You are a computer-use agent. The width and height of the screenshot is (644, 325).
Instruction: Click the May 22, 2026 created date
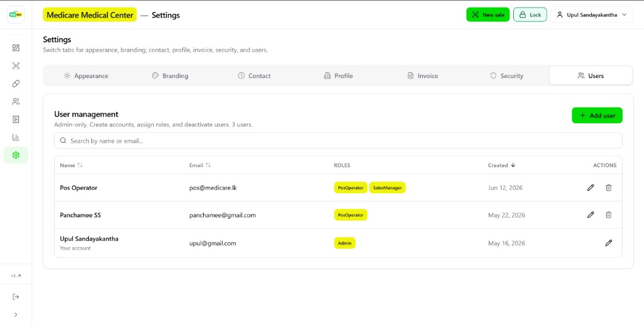click(x=506, y=215)
